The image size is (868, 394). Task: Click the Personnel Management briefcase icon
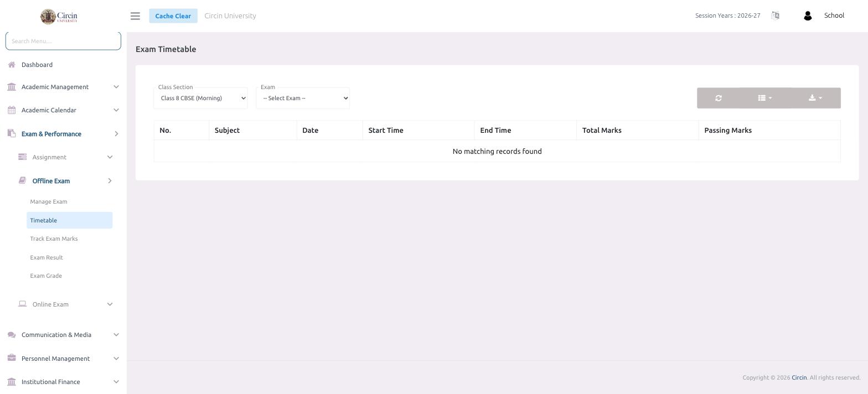[12, 358]
